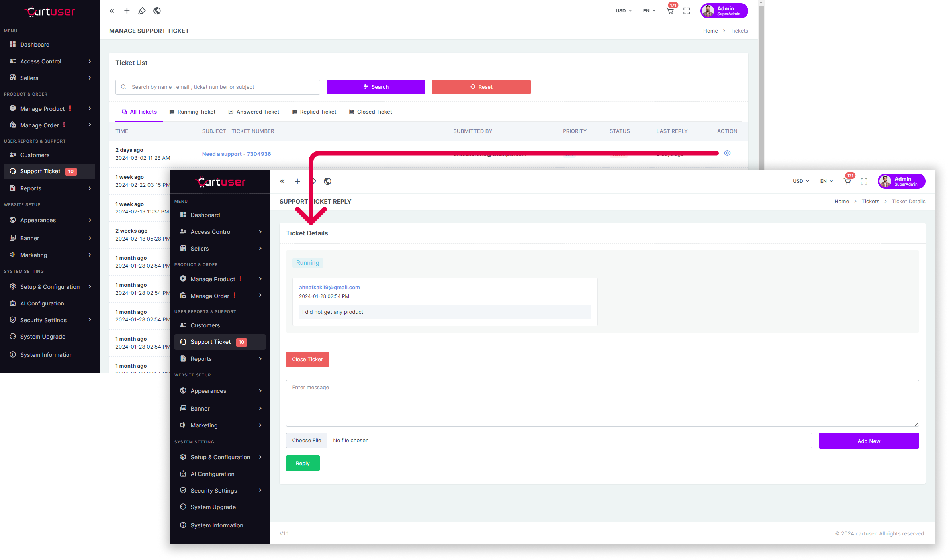The width and height of the screenshot is (949, 560).
Task: Open the EN language dropdown in top header
Action: tap(649, 11)
